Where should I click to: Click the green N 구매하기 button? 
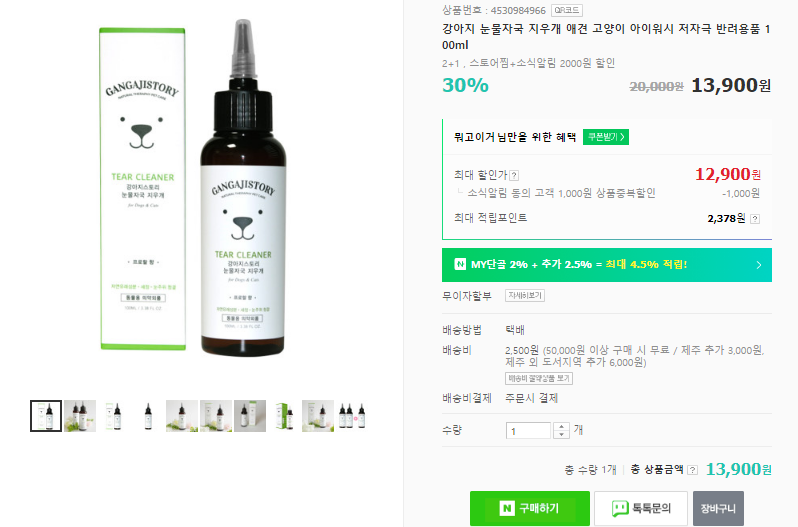(x=530, y=508)
